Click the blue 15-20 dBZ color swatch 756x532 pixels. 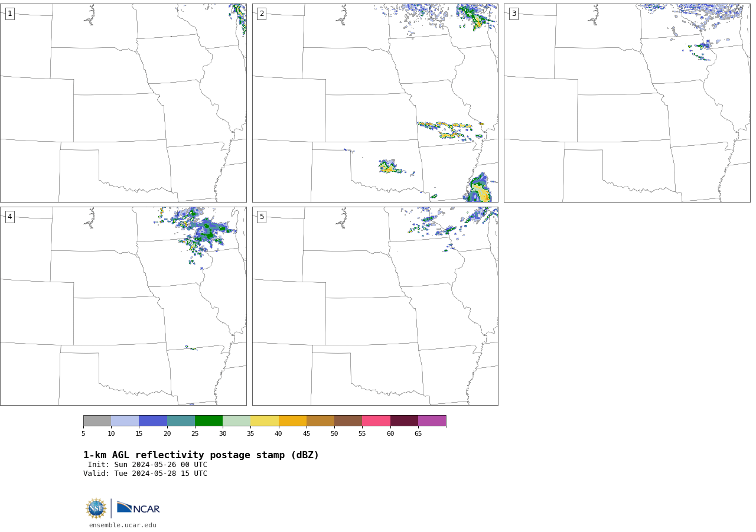(153, 420)
